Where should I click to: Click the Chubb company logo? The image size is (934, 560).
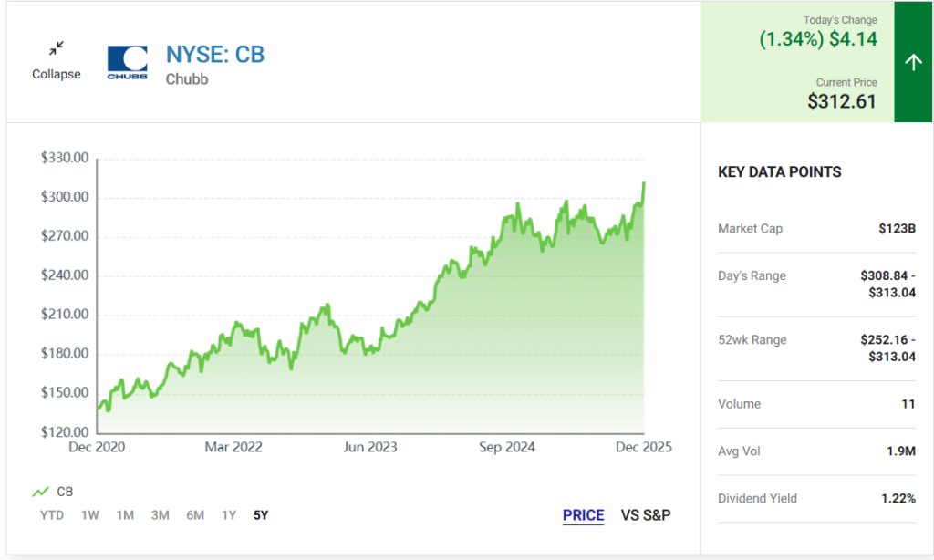tap(127, 63)
